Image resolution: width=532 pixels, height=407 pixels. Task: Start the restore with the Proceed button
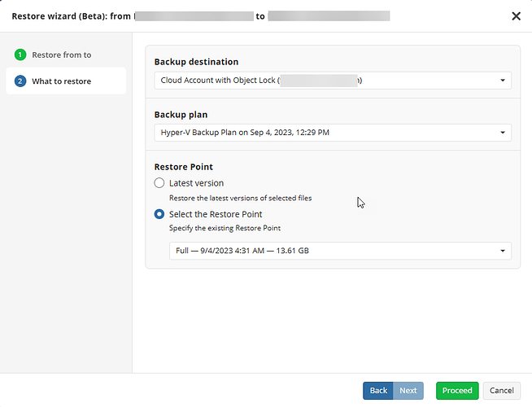457,391
